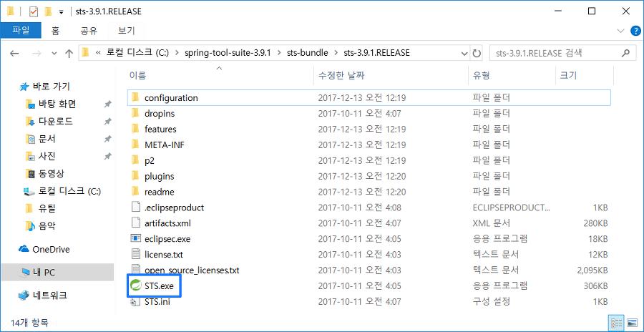
Task: Click the Back navigation arrow
Action: (14, 54)
